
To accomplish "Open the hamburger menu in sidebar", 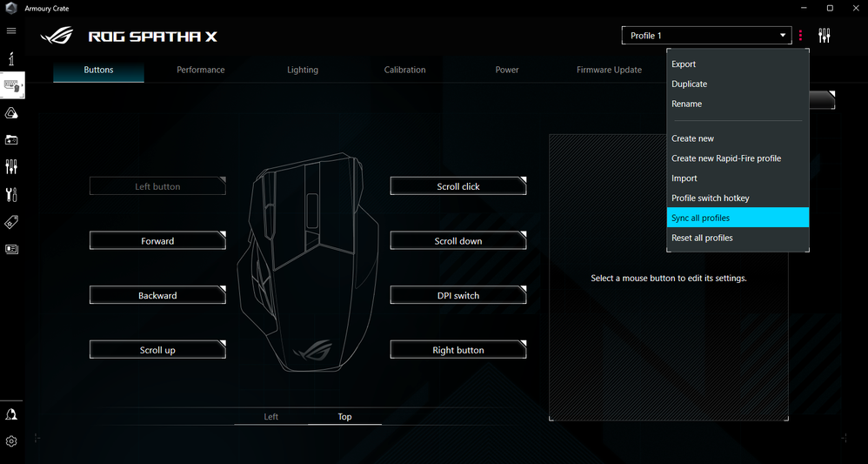I will 11,30.
